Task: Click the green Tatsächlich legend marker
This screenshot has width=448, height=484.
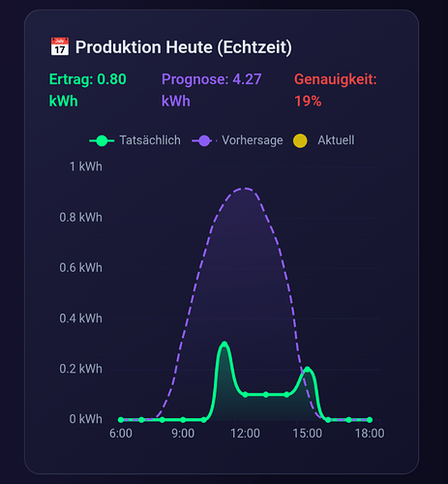Action: [x=102, y=141]
